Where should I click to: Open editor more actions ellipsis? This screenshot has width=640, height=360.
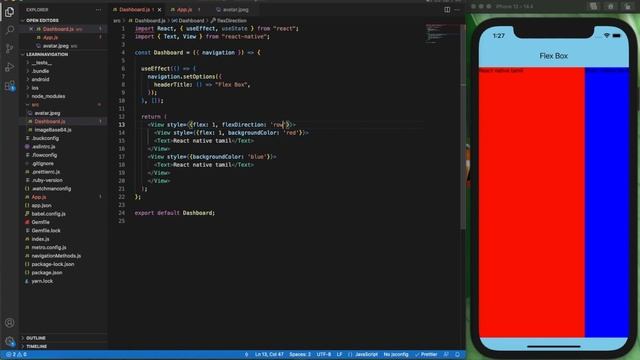457,9
